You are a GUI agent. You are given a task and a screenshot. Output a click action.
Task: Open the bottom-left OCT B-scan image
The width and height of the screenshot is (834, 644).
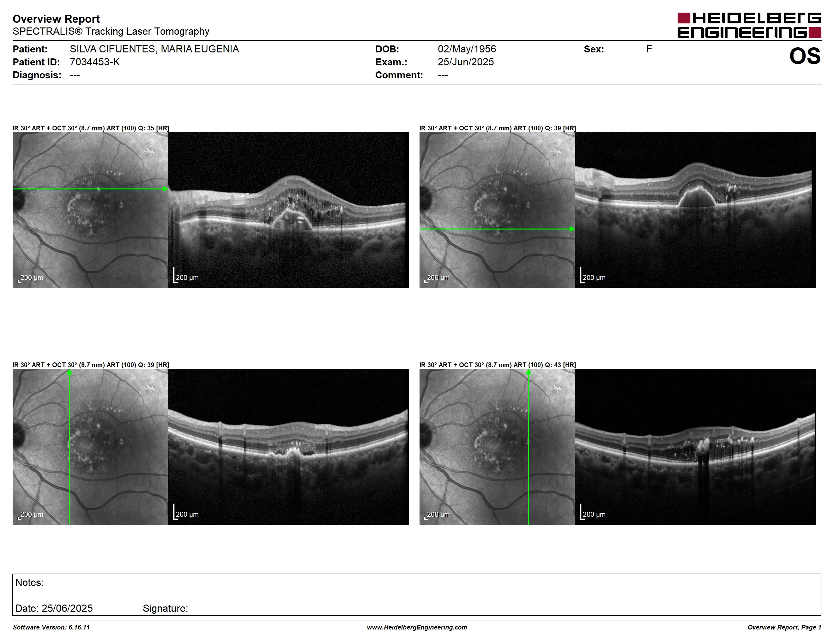[288, 446]
